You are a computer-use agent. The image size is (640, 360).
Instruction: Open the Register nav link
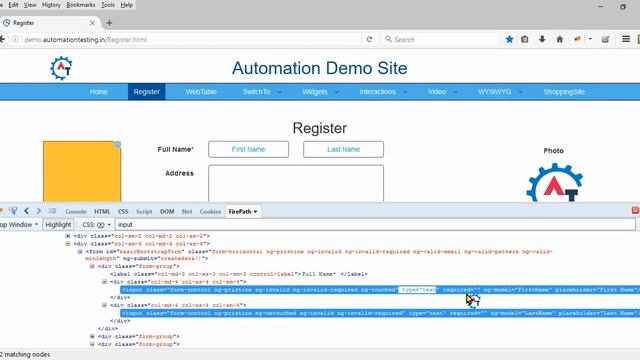tap(147, 92)
